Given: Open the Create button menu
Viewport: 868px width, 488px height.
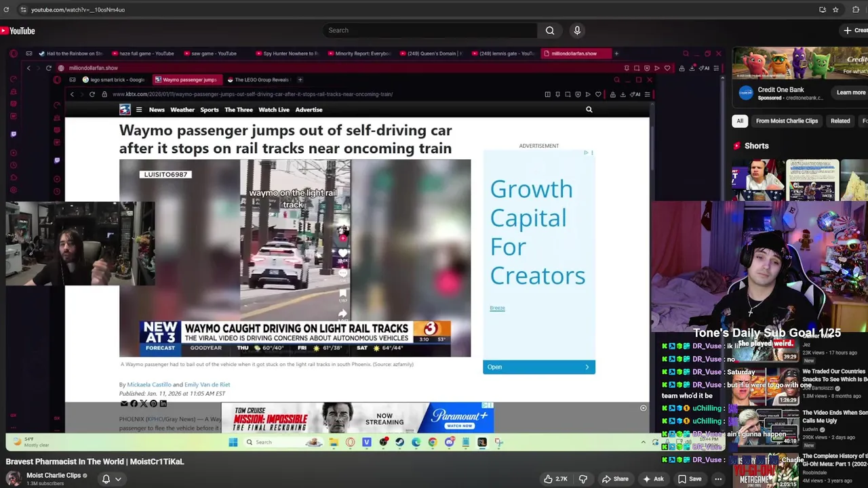Looking at the screenshot, I should pos(854,30).
